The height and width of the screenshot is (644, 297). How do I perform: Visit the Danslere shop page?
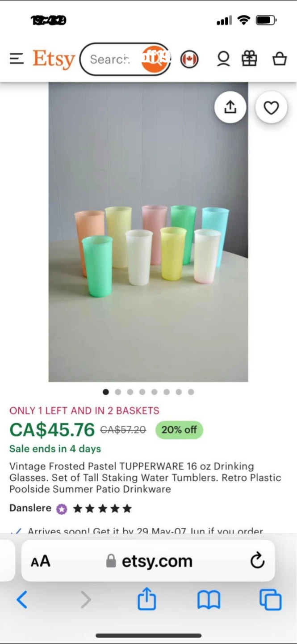(30, 508)
